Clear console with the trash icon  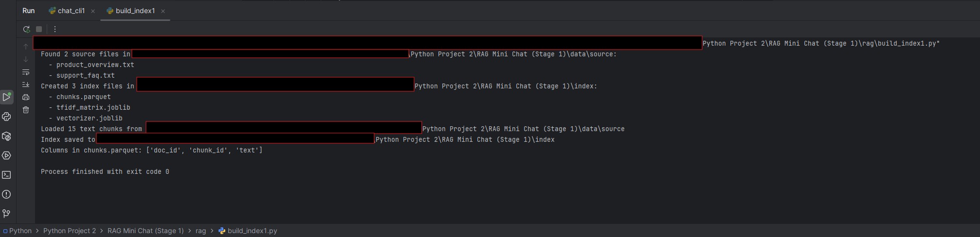[26, 110]
